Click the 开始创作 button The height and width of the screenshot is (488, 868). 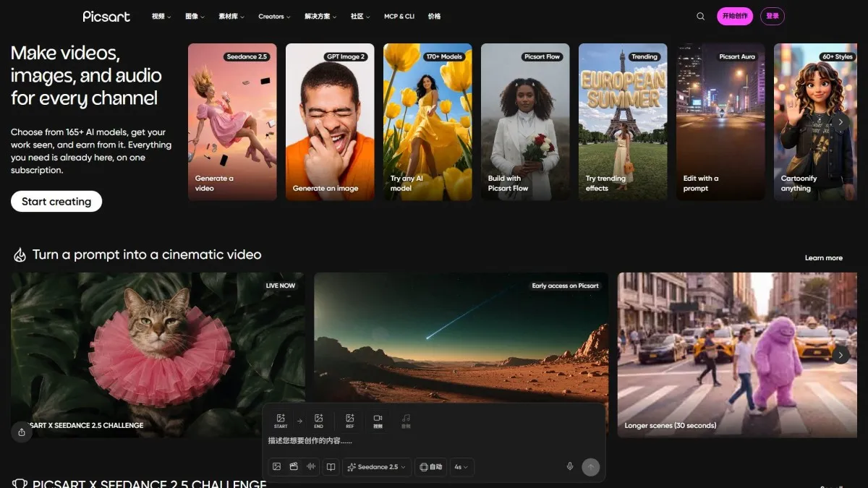click(735, 16)
